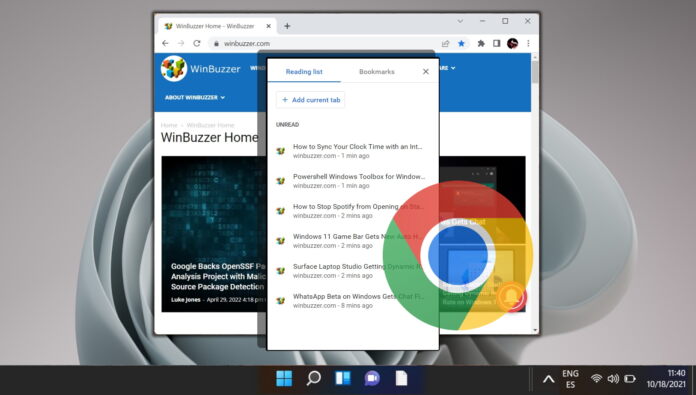
Task: Open the Windows Start button
Action: (284, 379)
